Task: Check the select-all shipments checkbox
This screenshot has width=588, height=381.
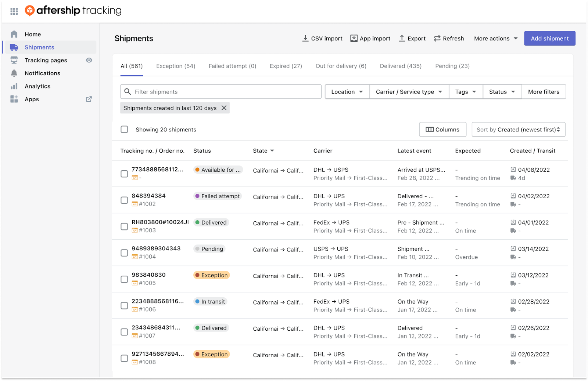Action: (x=125, y=130)
